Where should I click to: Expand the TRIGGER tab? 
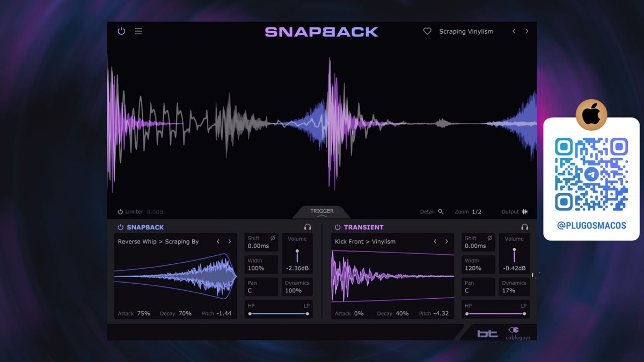322,212
